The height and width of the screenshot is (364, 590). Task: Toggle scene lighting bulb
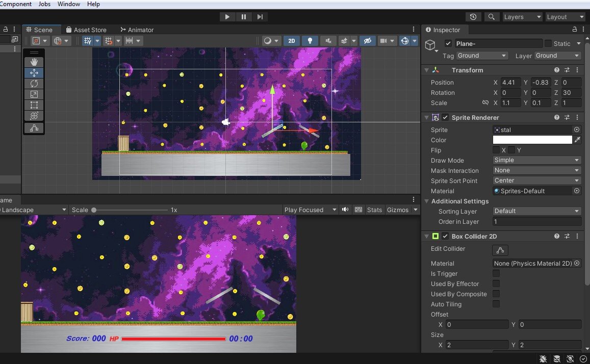point(310,41)
